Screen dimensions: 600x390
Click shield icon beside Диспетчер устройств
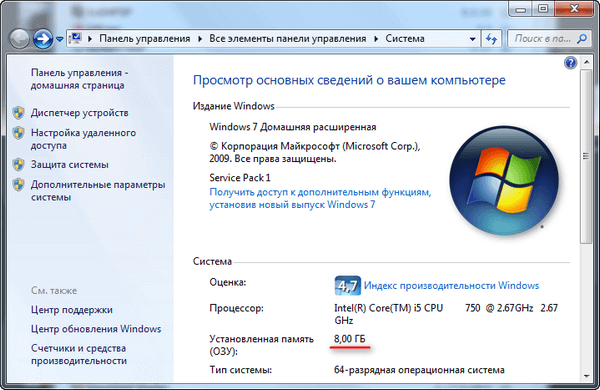pos(18,113)
